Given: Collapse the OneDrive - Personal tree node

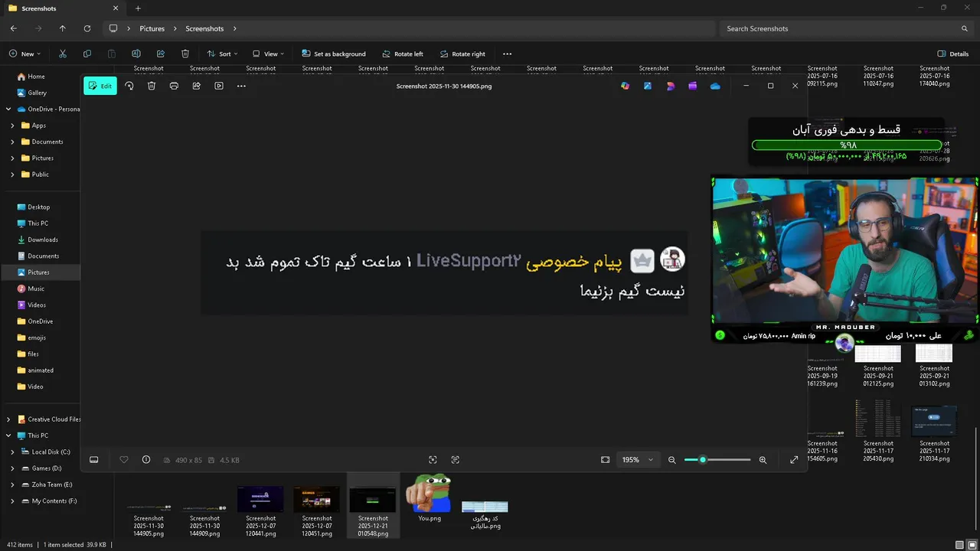Looking at the screenshot, I should 8,109.
